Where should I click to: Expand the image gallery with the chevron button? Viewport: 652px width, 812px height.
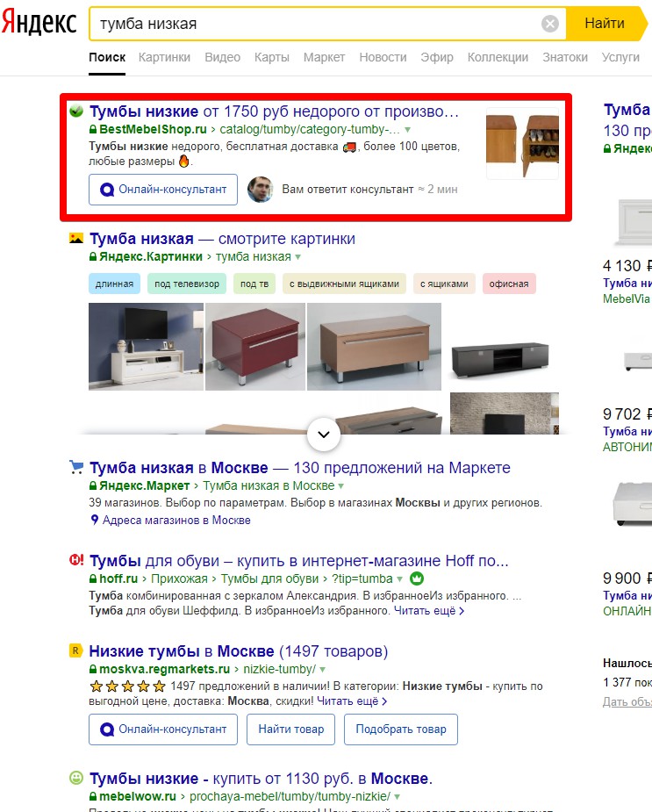[x=324, y=434]
